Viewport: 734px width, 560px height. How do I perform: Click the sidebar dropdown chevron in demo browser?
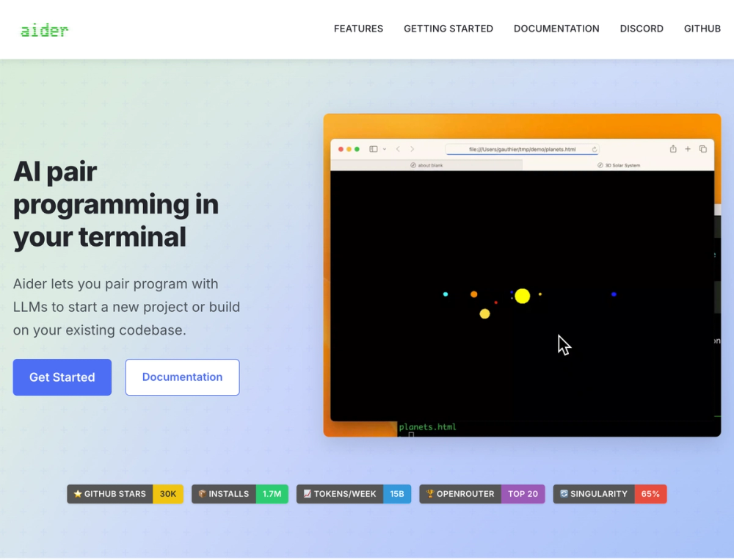click(385, 149)
